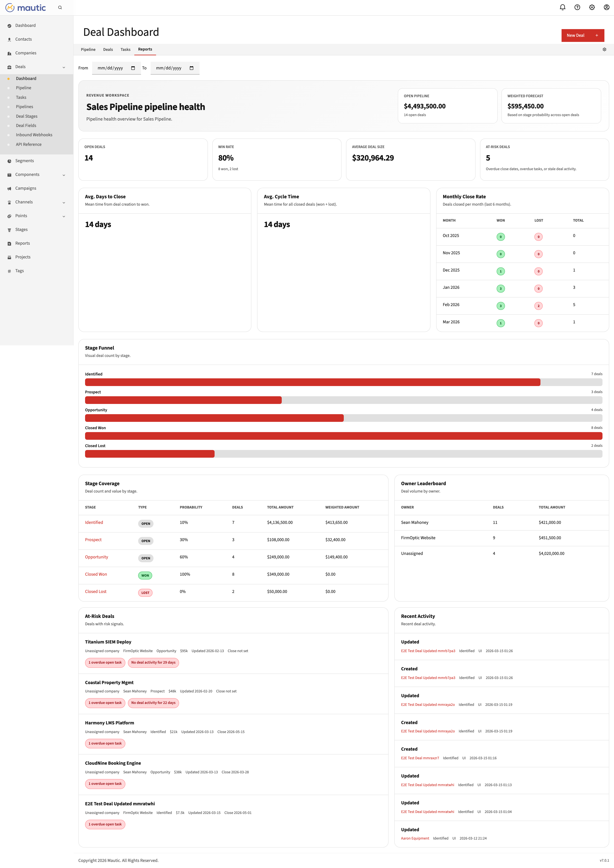614x868 pixels.
Task: Open the settings gear in the top bar
Action: 592,7
